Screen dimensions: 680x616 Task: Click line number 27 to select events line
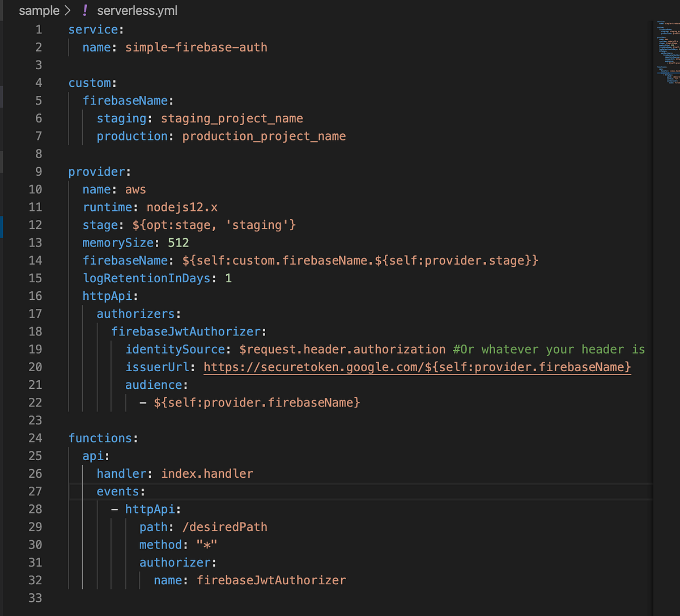[x=35, y=491]
